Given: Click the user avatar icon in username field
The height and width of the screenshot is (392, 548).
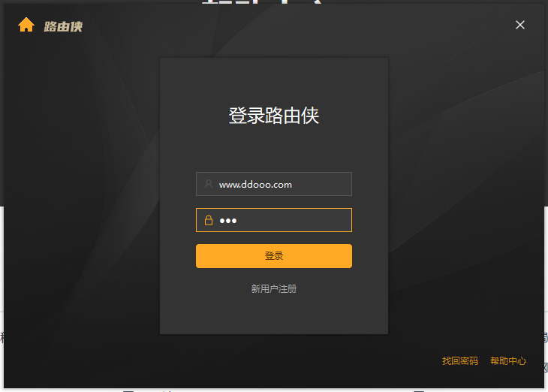Looking at the screenshot, I should click(209, 184).
